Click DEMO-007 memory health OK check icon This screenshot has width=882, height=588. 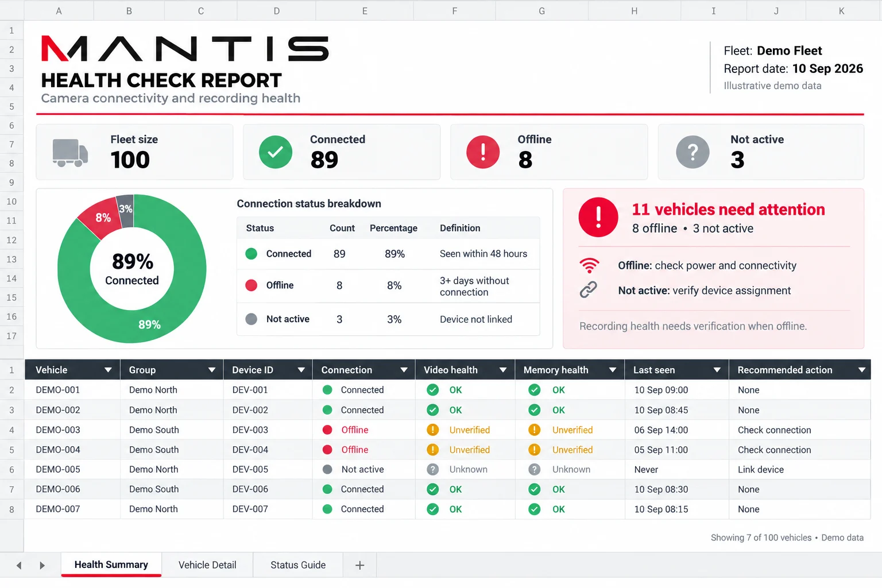click(x=534, y=509)
